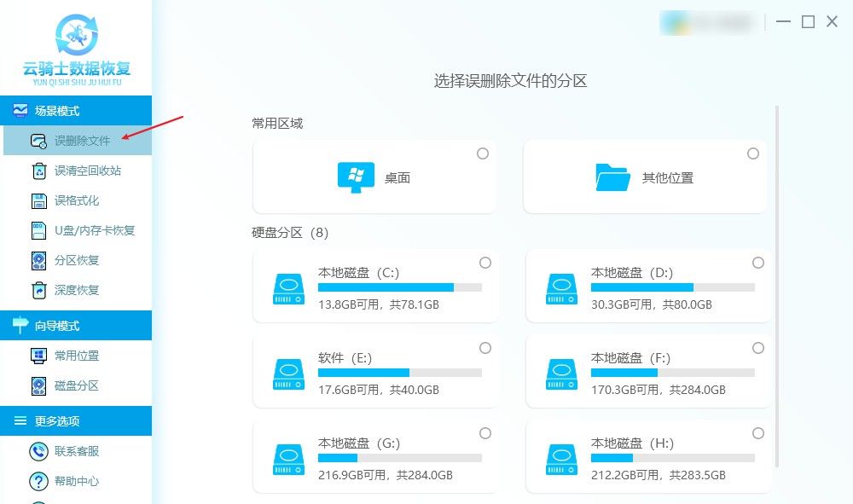Viewport: 853px width, 504px height.
Task: Select the 本地磁盘 (G:) radio button
Action: (x=485, y=433)
